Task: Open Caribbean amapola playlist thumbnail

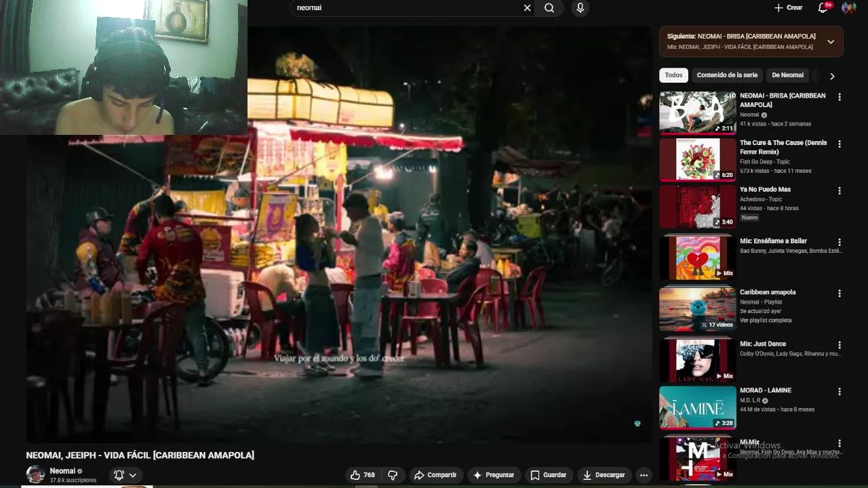Action: pos(697,308)
